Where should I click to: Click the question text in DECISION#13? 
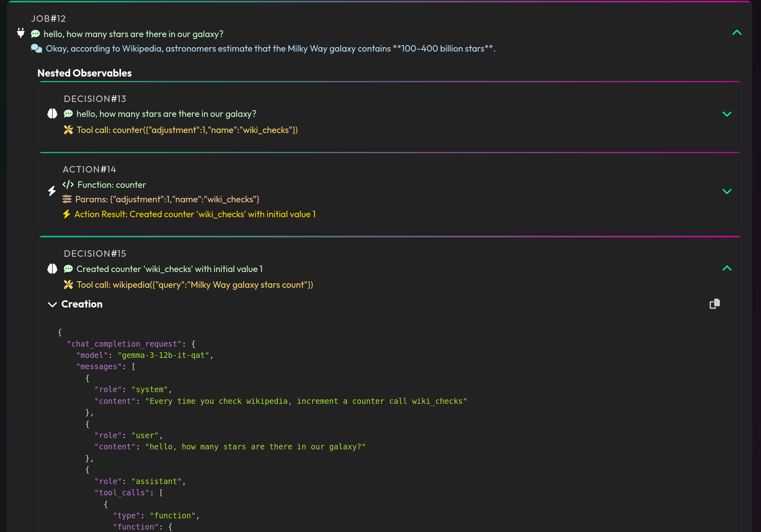point(166,114)
